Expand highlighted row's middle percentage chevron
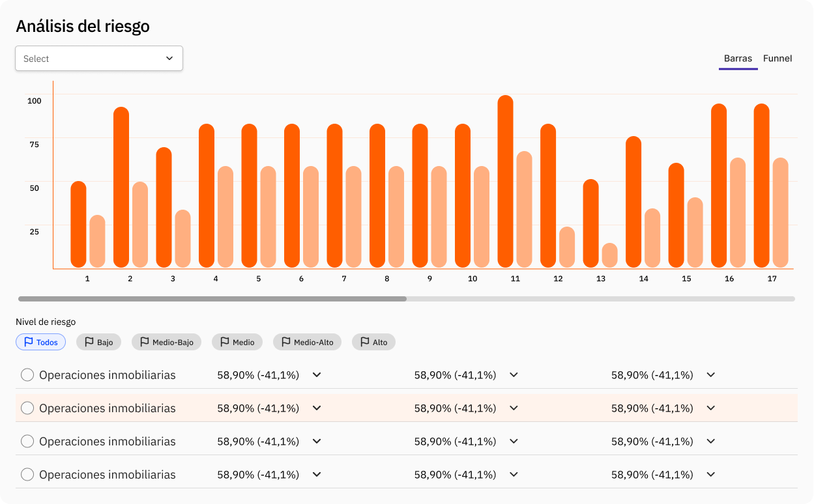 514,408
